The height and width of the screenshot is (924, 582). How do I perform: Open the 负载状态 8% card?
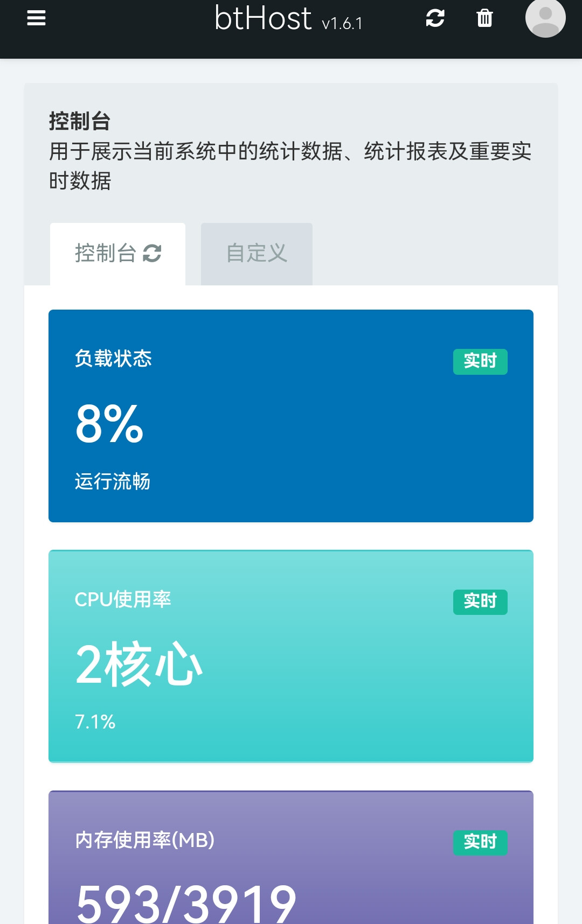(291, 416)
